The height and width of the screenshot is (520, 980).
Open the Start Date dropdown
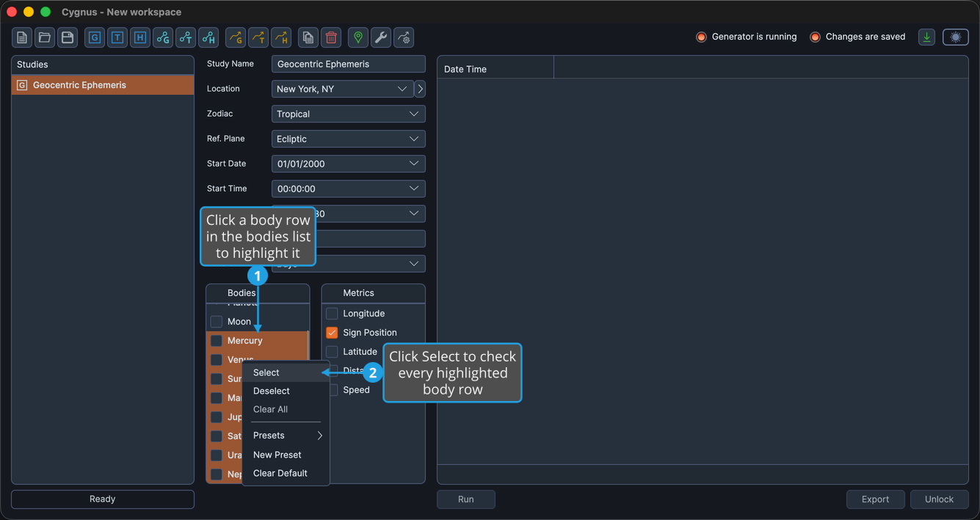tap(349, 164)
